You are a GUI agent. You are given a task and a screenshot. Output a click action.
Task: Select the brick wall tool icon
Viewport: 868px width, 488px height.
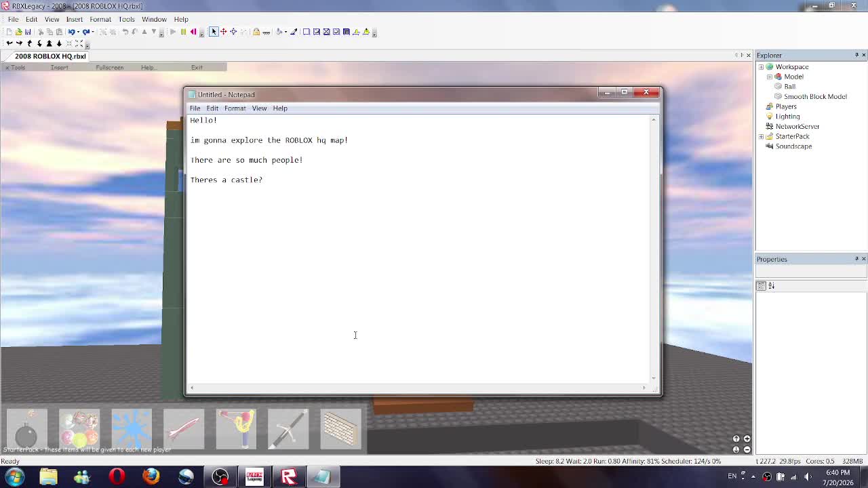pyautogui.click(x=340, y=429)
